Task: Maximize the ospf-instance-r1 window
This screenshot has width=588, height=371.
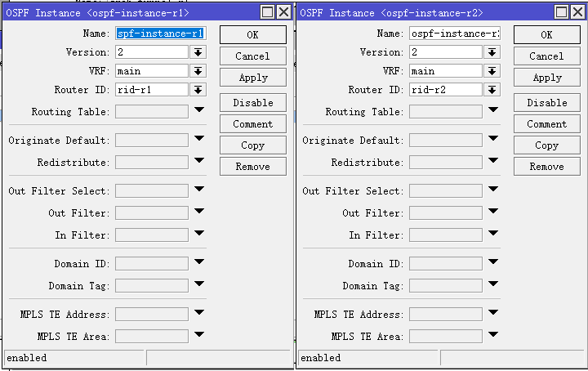Action: point(267,12)
